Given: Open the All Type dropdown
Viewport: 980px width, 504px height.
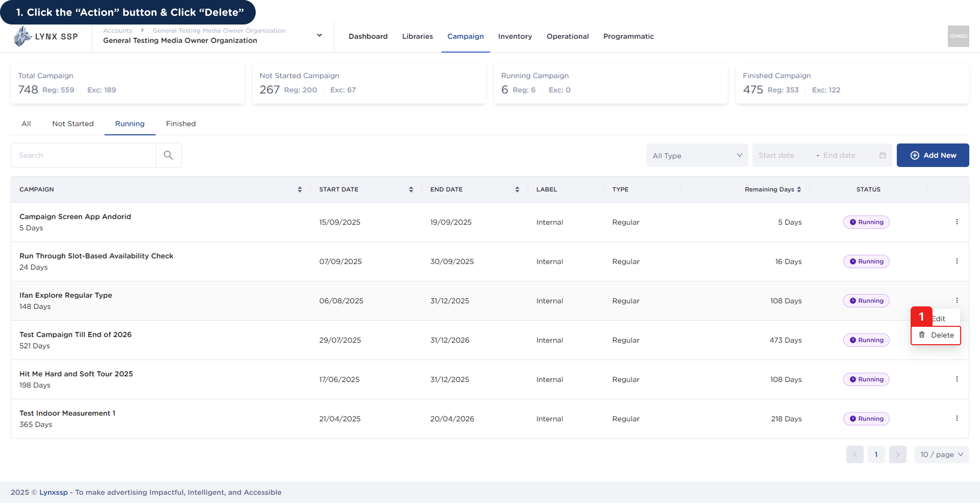Looking at the screenshot, I should (x=697, y=156).
